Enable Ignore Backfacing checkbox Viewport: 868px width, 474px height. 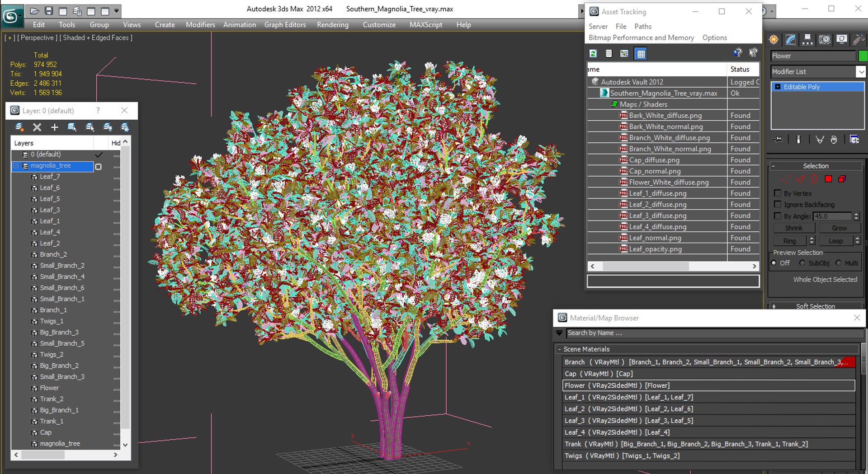[778, 204]
